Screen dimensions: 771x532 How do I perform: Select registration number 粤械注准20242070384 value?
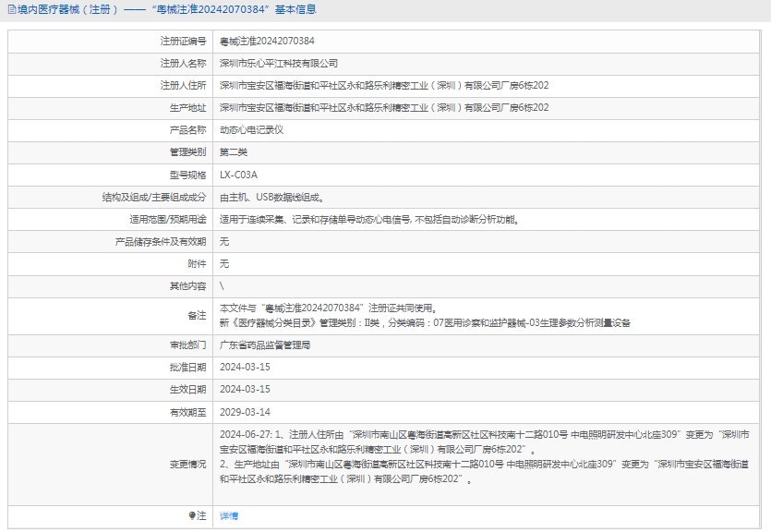[x=267, y=42]
